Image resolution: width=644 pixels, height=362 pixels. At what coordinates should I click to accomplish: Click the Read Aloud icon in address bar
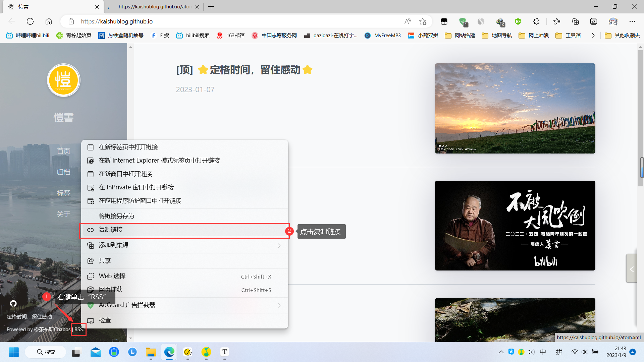tap(408, 21)
